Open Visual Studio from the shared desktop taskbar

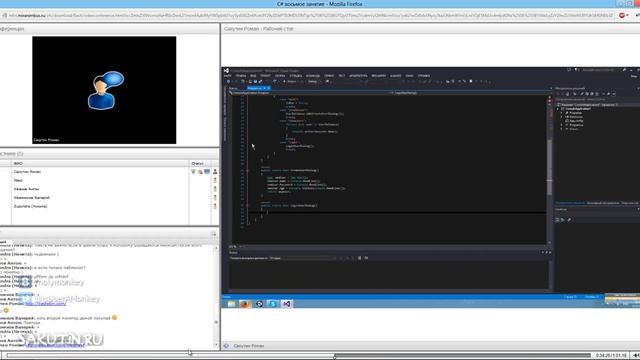click(x=287, y=304)
